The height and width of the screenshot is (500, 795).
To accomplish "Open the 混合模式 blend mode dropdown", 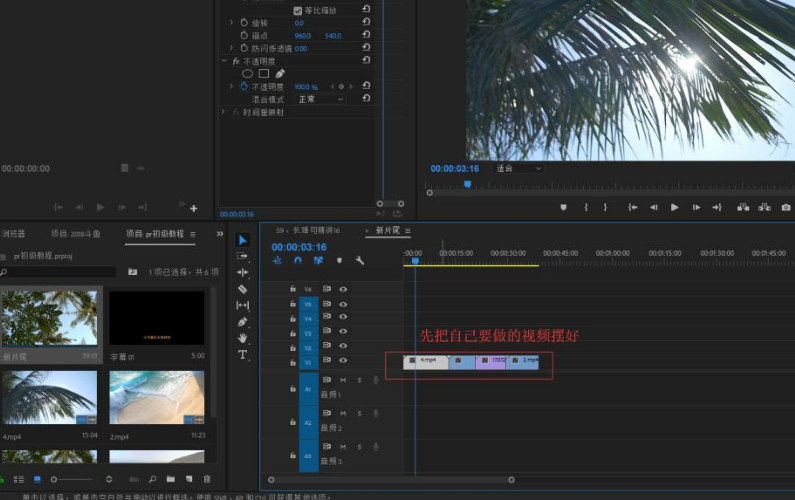I will pyautogui.click(x=320, y=99).
